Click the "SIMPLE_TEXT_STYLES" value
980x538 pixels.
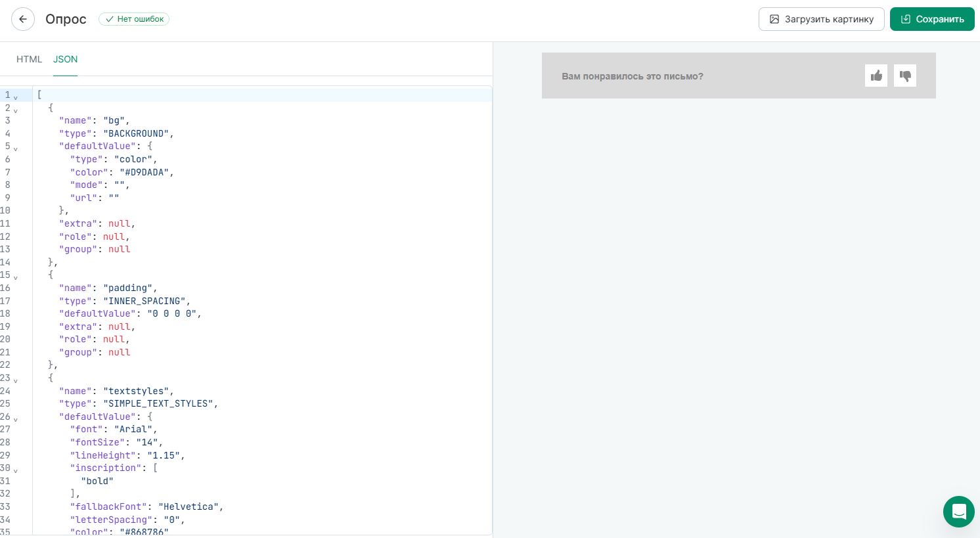[158, 403]
